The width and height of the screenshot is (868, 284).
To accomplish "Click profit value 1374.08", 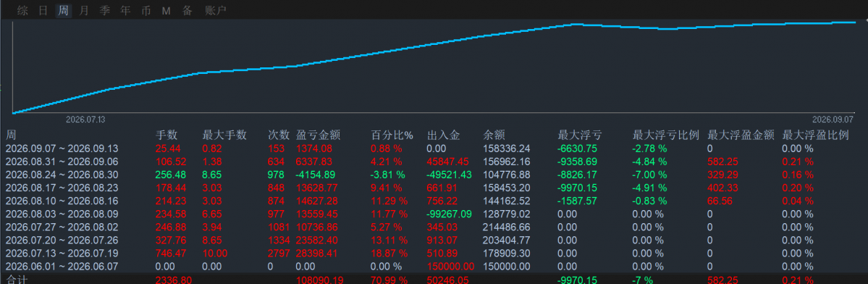I will 314,149.
